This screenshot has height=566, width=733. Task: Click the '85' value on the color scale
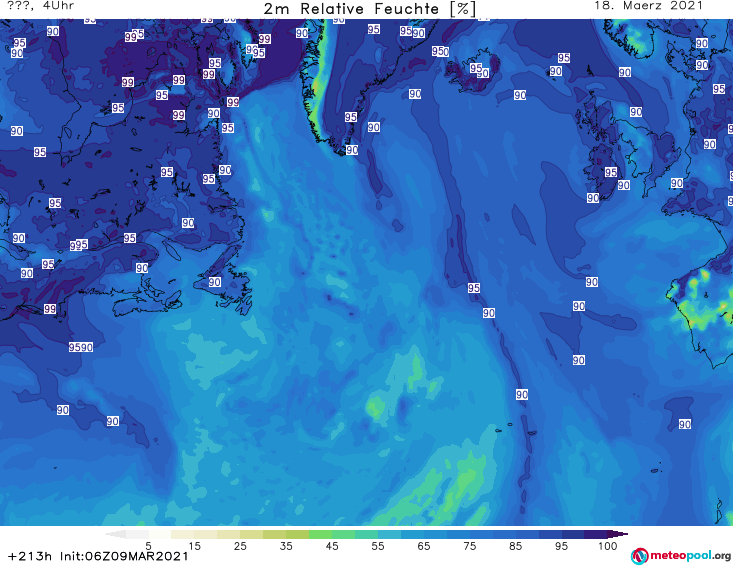click(x=516, y=546)
